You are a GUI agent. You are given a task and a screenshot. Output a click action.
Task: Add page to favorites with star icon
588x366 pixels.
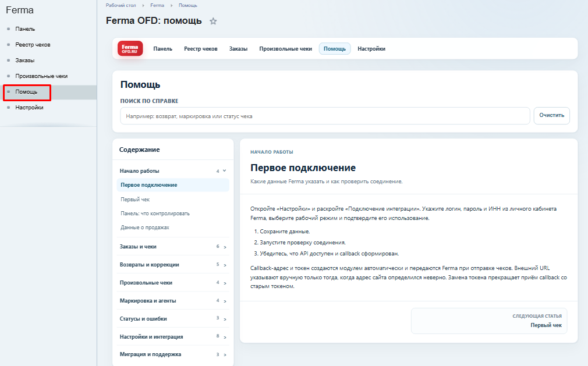213,22
